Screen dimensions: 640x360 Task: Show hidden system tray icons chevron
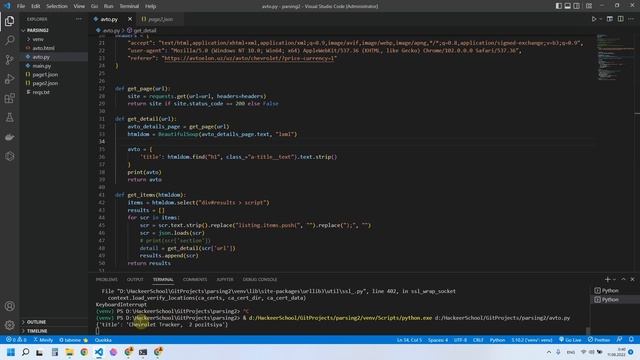pyautogui.click(x=549, y=352)
